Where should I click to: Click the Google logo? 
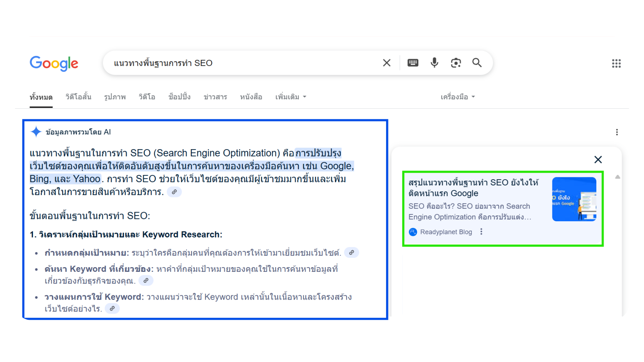pos(54,63)
